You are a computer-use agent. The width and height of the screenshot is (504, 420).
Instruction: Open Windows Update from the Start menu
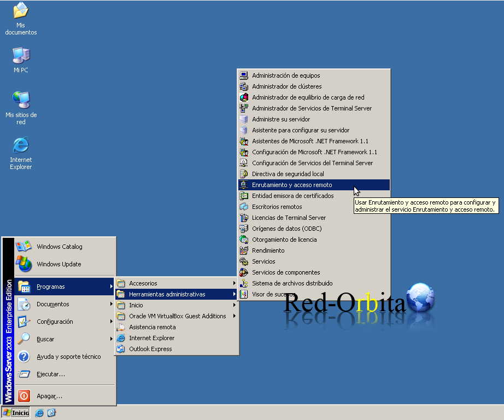pyautogui.click(x=65, y=264)
